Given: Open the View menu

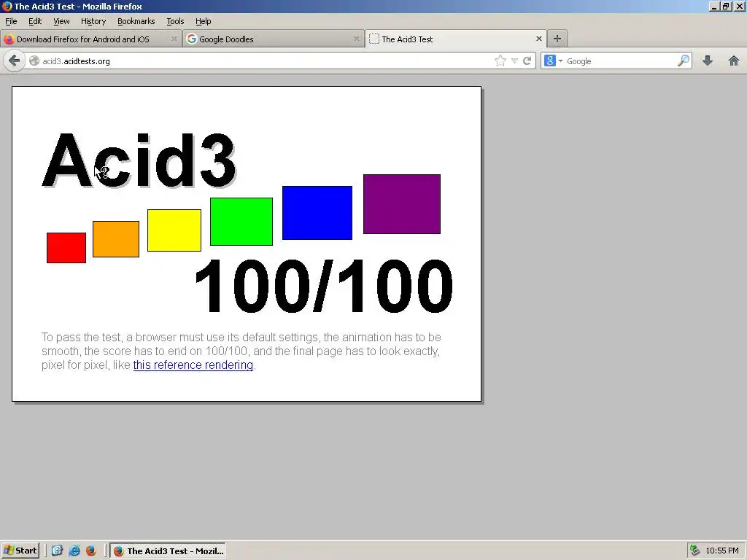Looking at the screenshot, I should (x=61, y=21).
